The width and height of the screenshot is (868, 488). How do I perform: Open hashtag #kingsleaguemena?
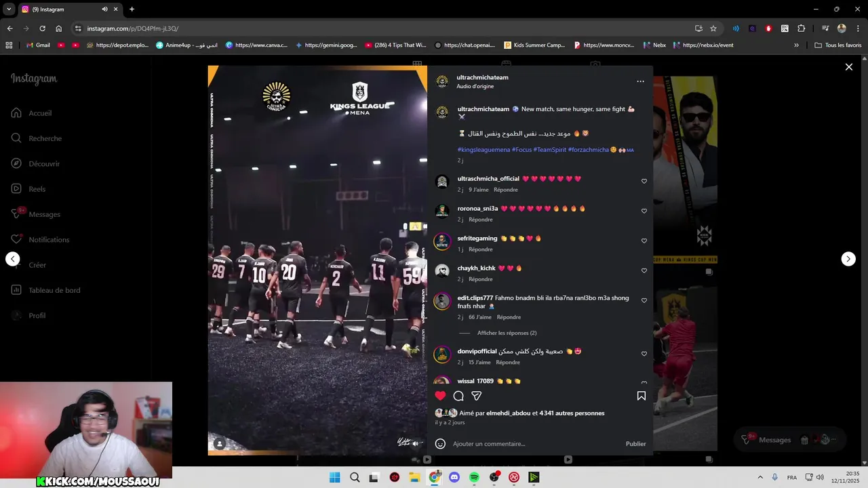click(x=484, y=150)
